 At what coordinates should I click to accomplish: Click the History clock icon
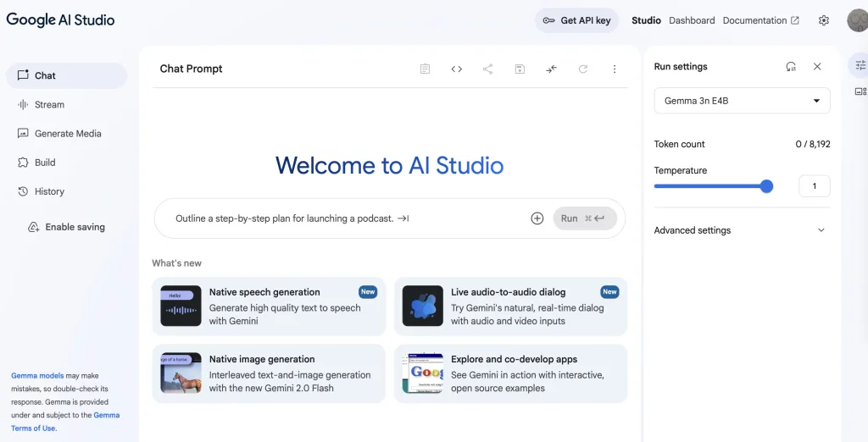point(23,191)
